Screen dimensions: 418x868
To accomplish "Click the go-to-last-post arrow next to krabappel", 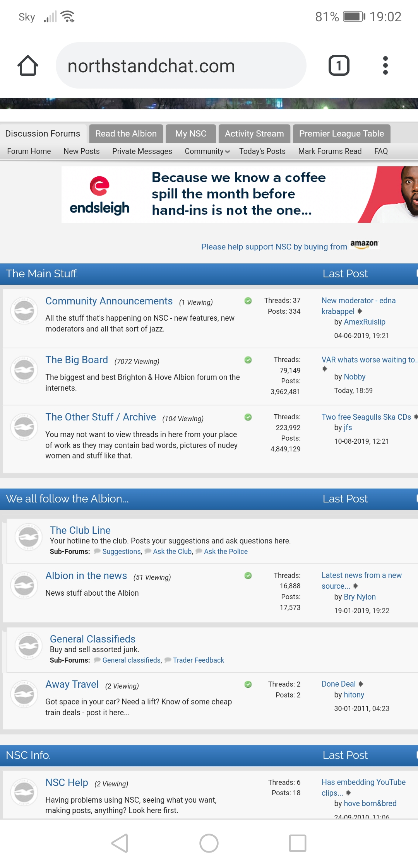I will pos(360,311).
